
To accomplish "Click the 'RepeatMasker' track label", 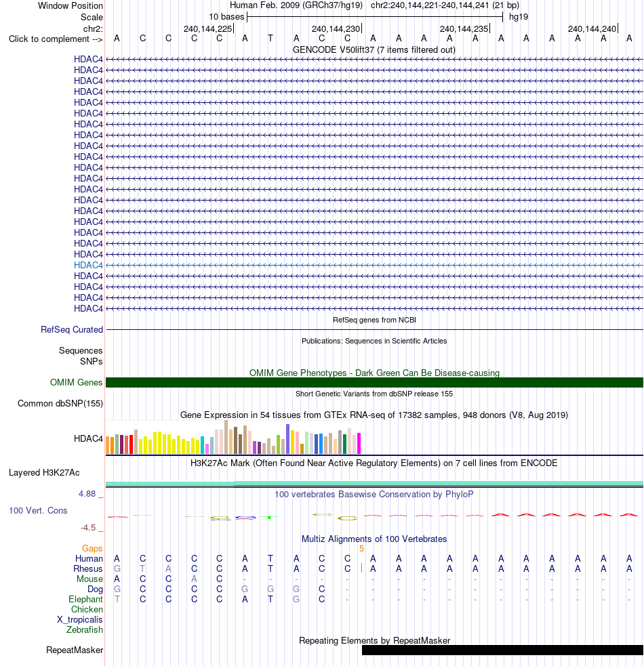I will pos(75,650).
